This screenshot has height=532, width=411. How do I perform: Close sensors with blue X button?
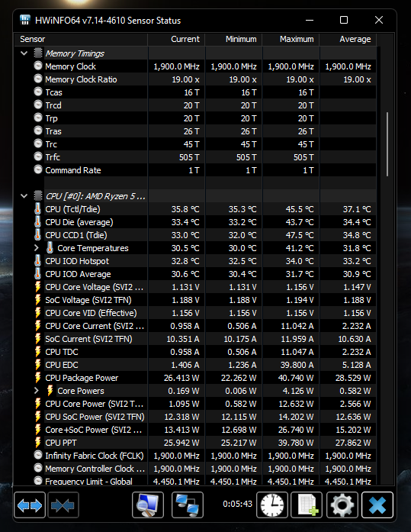click(x=377, y=505)
